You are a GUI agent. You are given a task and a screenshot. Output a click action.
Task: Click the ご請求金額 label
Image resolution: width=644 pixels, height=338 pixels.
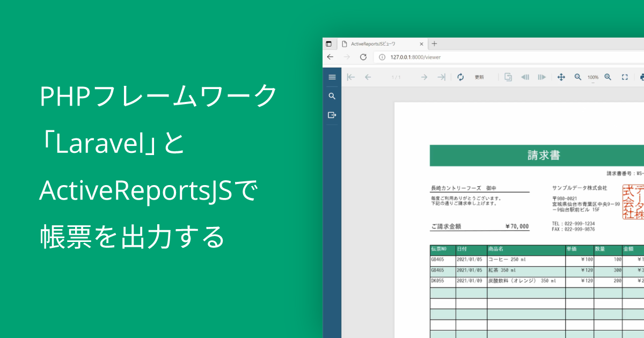(x=446, y=226)
